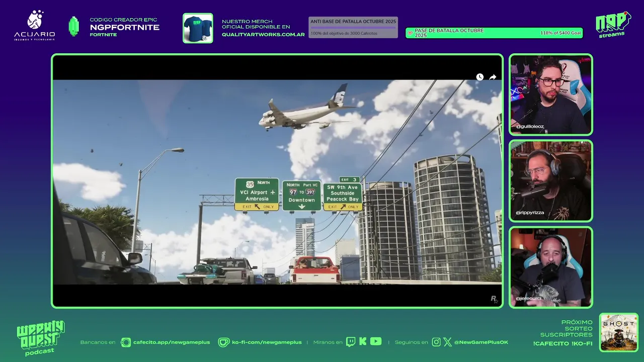Select the @jerecurci webcam feed

(551, 267)
